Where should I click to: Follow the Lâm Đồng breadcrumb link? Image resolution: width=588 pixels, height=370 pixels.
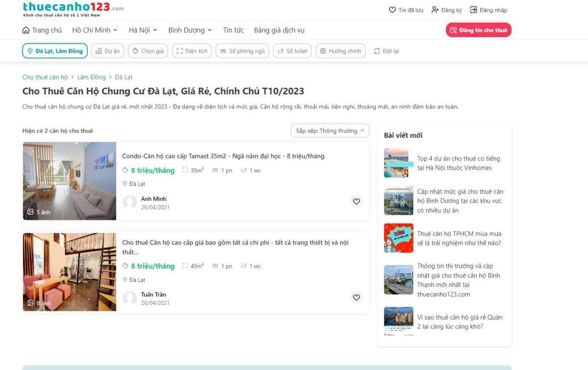[x=91, y=77]
